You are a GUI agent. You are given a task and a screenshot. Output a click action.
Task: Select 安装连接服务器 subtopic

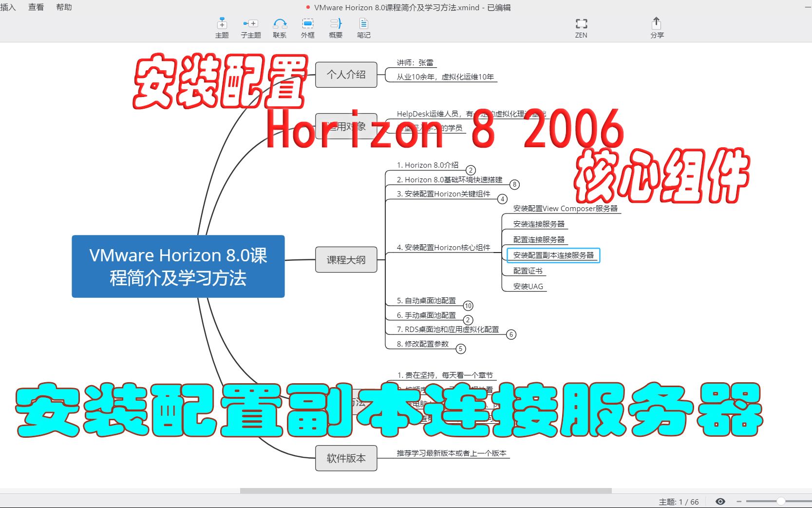pyautogui.click(x=539, y=224)
